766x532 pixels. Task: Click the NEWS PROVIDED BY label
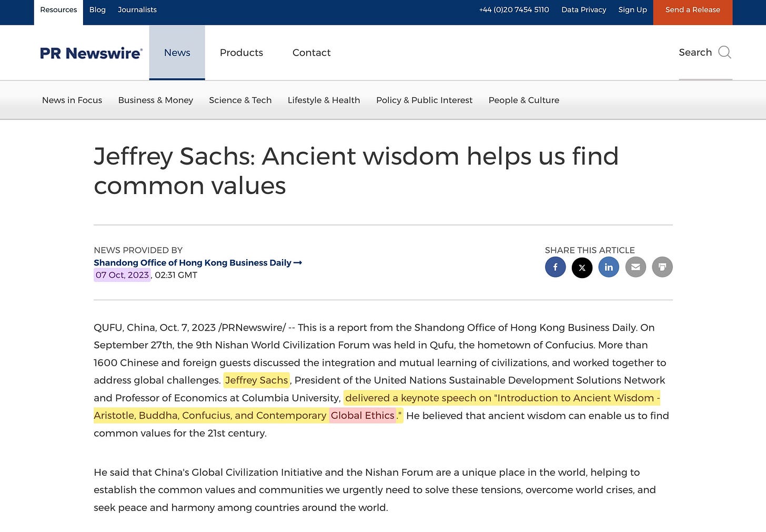coord(138,250)
